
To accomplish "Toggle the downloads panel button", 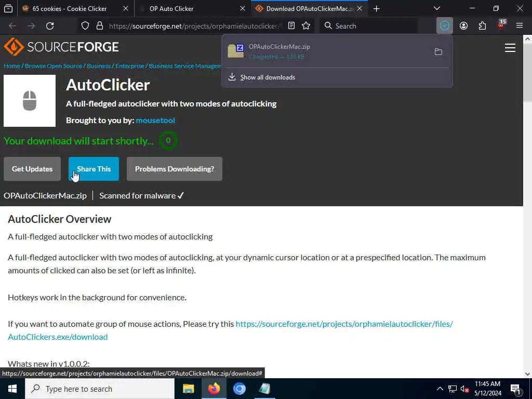I will pos(445,26).
